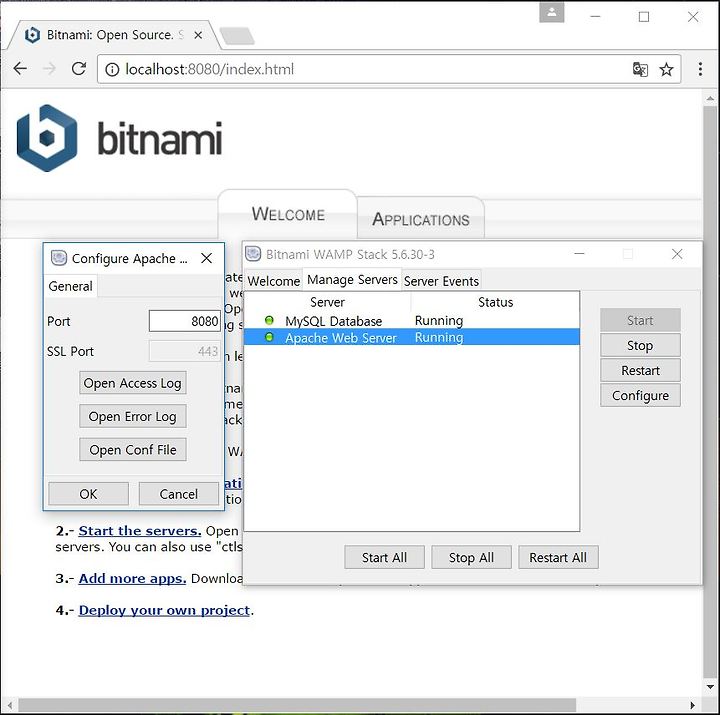Click Restart All servers
This screenshot has width=720, height=715.
(x=558, y=557)
